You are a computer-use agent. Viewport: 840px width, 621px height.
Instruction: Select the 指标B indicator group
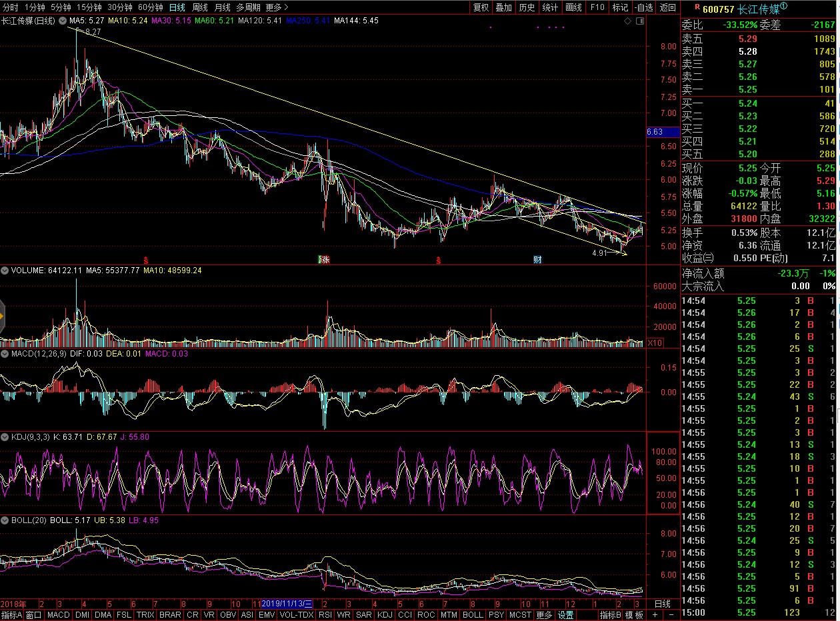coord(611,614)
